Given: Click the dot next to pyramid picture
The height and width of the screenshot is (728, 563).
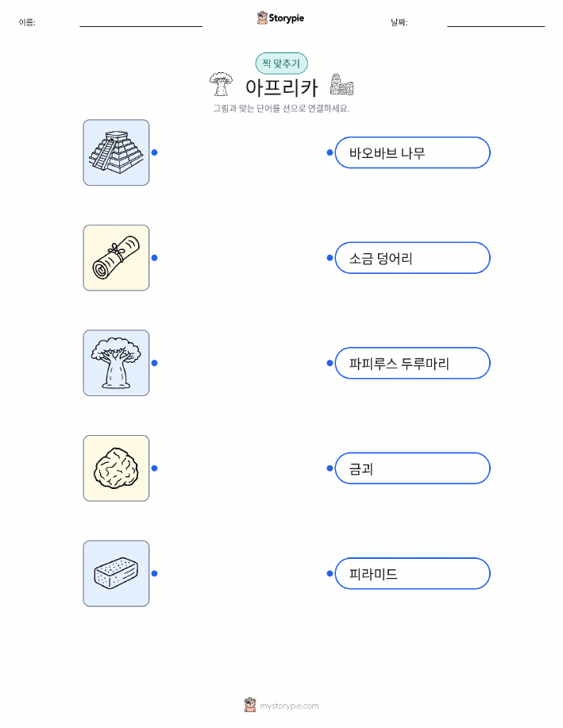Looking at the screenshot, I should pyautogui.click(x=155, y=152).
